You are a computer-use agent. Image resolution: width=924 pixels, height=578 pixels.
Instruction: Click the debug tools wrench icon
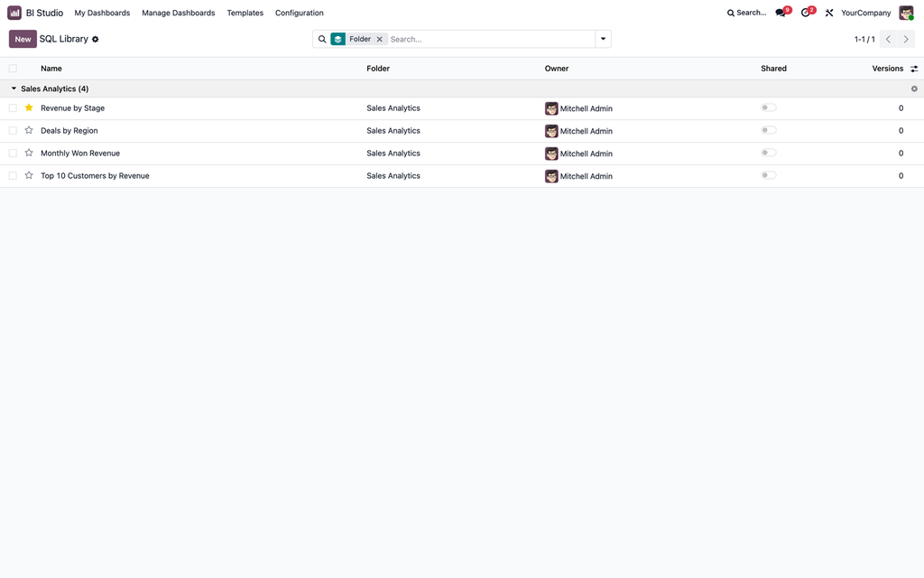point(829,13)
